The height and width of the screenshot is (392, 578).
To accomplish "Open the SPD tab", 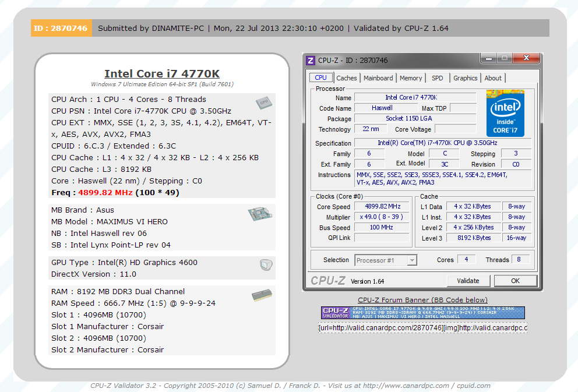I will pos(438,78).
